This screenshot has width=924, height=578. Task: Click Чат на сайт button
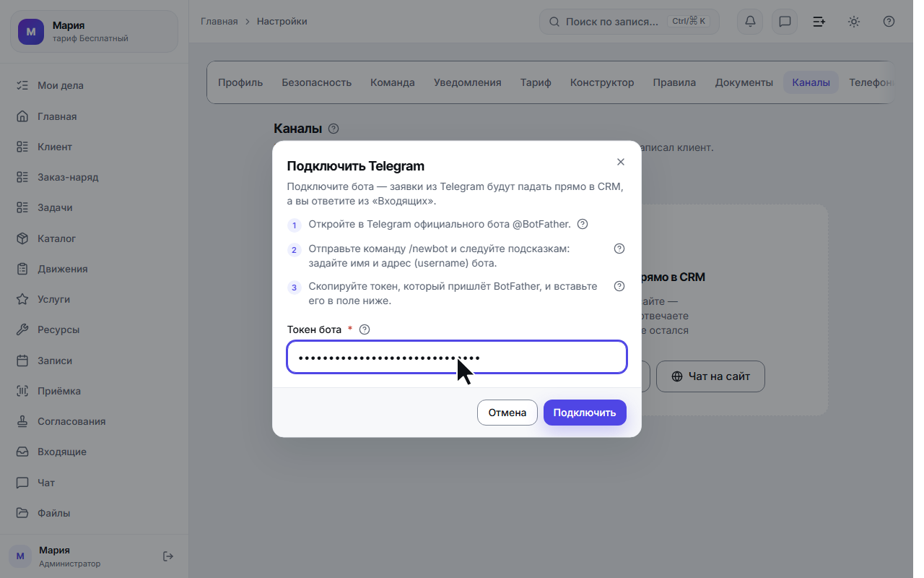(710, 376)
